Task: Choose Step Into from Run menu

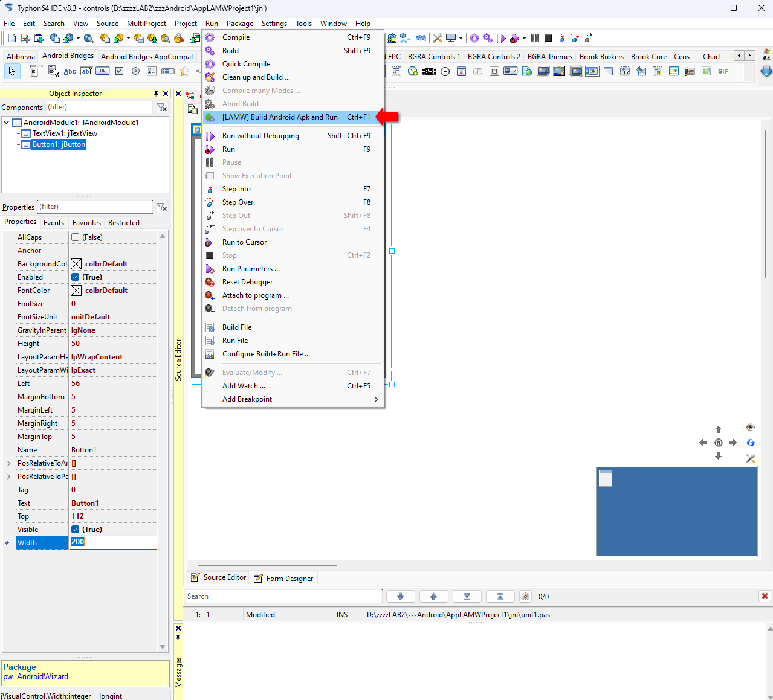Action: pos(293,189)
